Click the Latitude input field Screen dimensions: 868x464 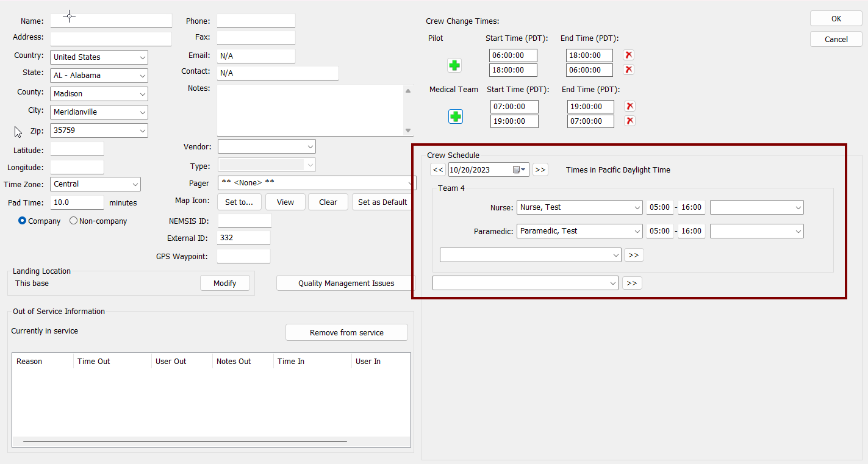(x=77, y=149)
